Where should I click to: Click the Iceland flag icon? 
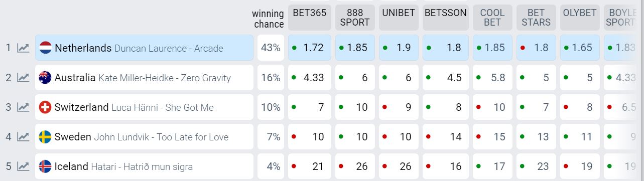coord(45,166)
